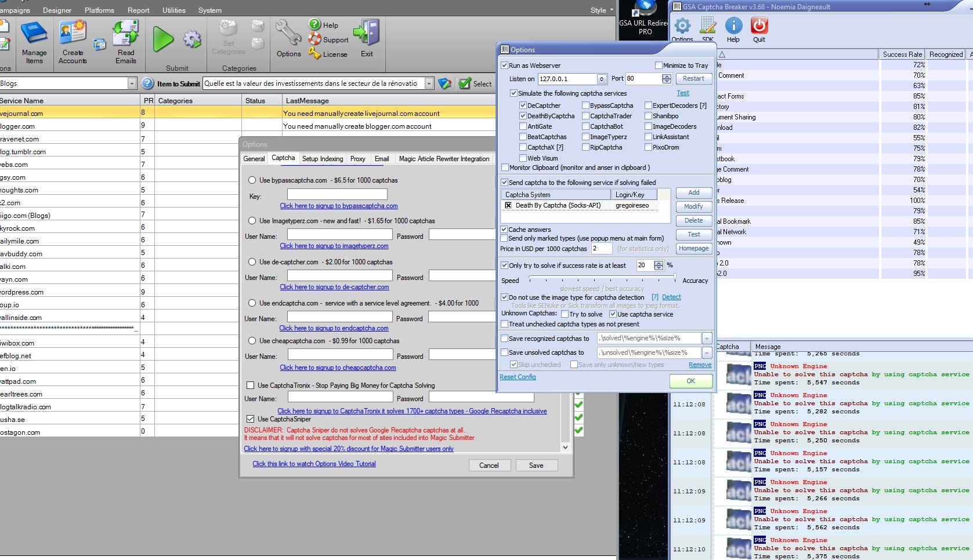The width and height of the screenshot is (973, 560).
Task: Start submission with green play icon
Action: tap(163, 39)
